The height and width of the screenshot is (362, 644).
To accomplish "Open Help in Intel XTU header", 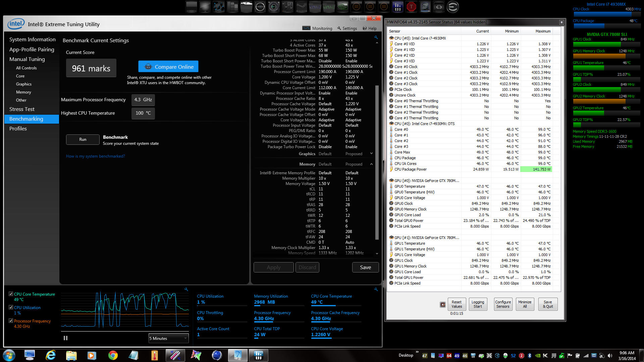I will [x=370, y=28].
